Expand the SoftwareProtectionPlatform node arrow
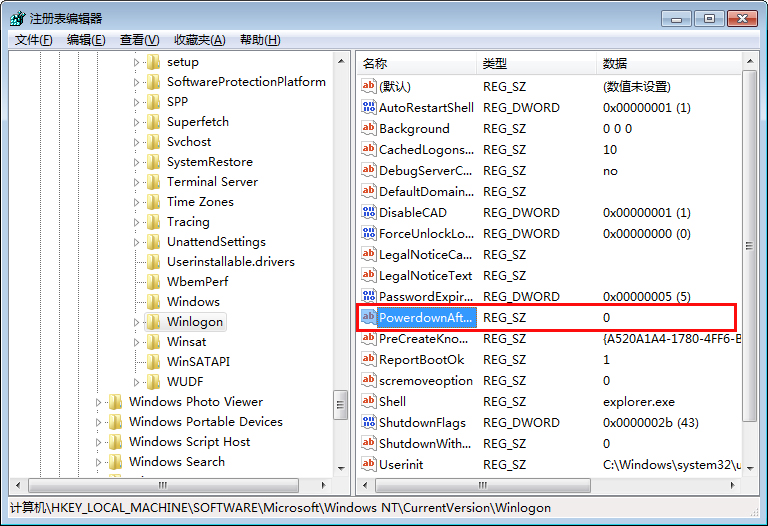Image resolution: width=768 pixels, height=526 pixels. point(137,82)
